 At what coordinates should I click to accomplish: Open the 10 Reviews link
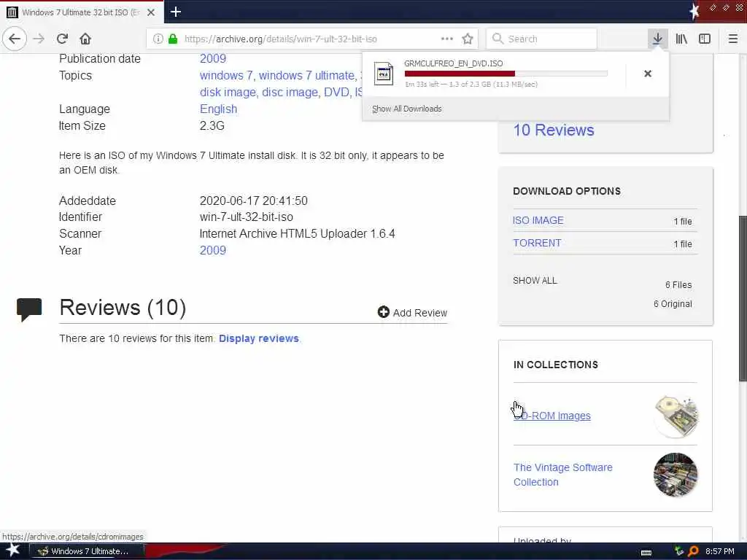[554, 130]
